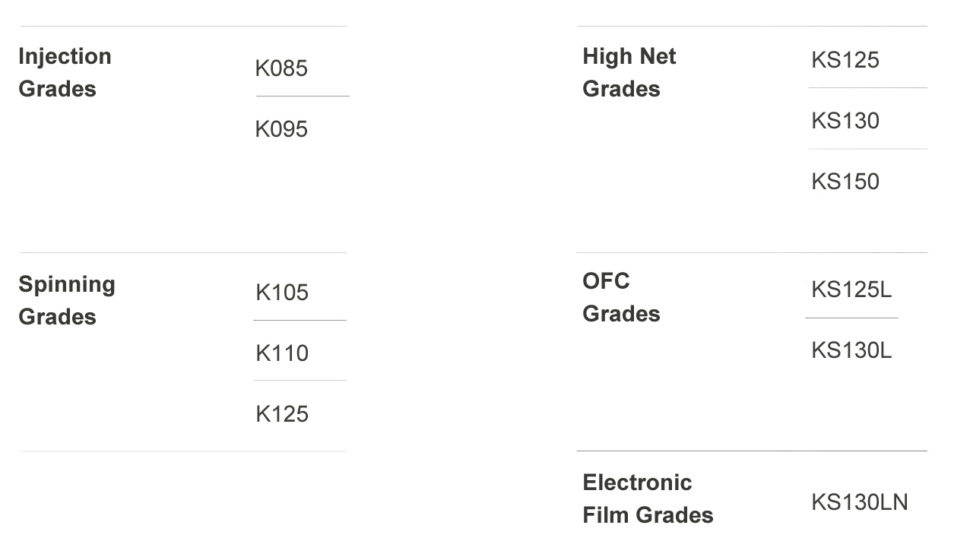This screenshot has width=970, height=560.
Task: Open the last grade listed under Spinning Grades
Action: [x=282, y=414]
